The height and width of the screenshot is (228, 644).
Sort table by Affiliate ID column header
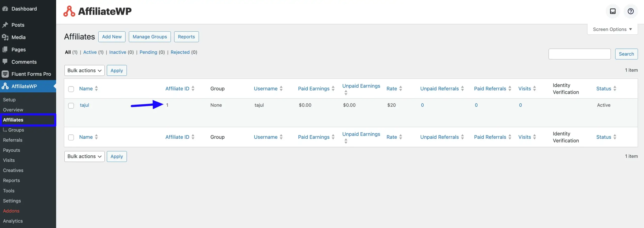[177, 88]
